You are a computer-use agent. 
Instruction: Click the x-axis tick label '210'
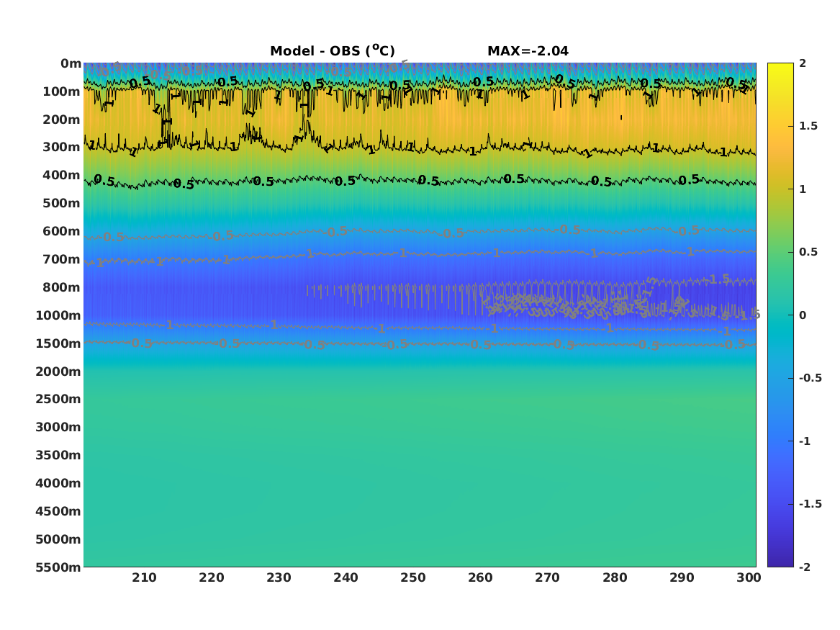[145, 577]
